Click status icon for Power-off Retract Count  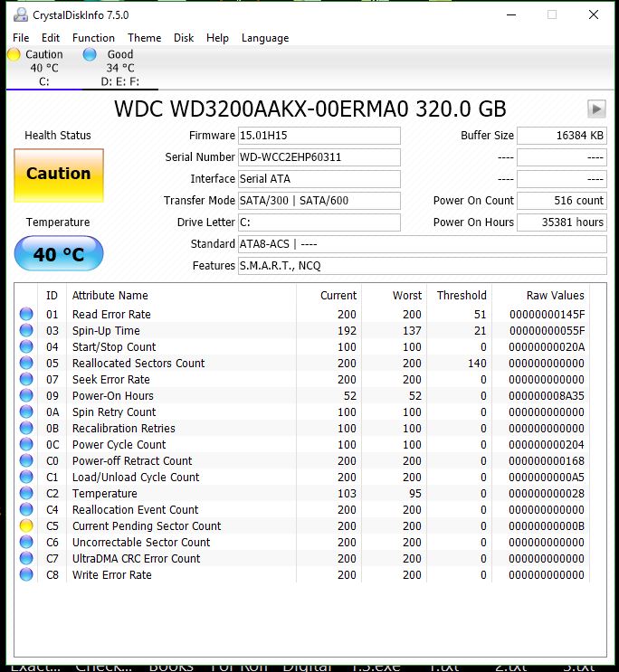[x=26, y=460]
